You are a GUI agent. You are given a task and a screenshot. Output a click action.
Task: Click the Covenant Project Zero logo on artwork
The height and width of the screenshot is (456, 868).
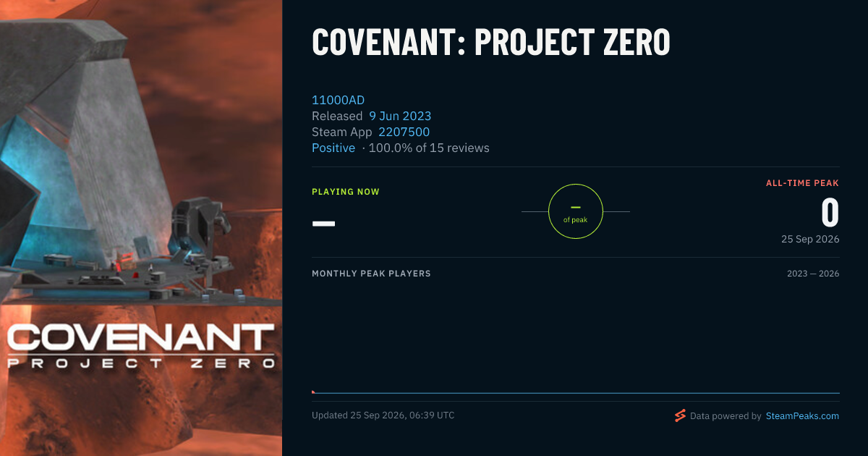141,346
